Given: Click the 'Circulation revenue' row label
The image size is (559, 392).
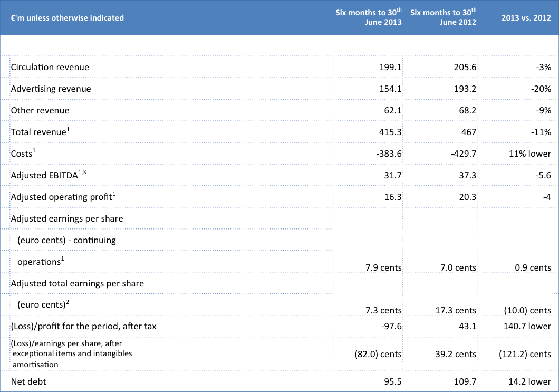Looking at the screenshot, I should tap(50, 68).
